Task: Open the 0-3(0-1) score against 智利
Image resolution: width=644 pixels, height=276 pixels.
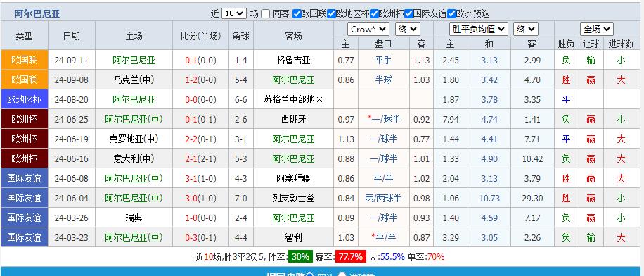Action: click(x=201, y=238)
